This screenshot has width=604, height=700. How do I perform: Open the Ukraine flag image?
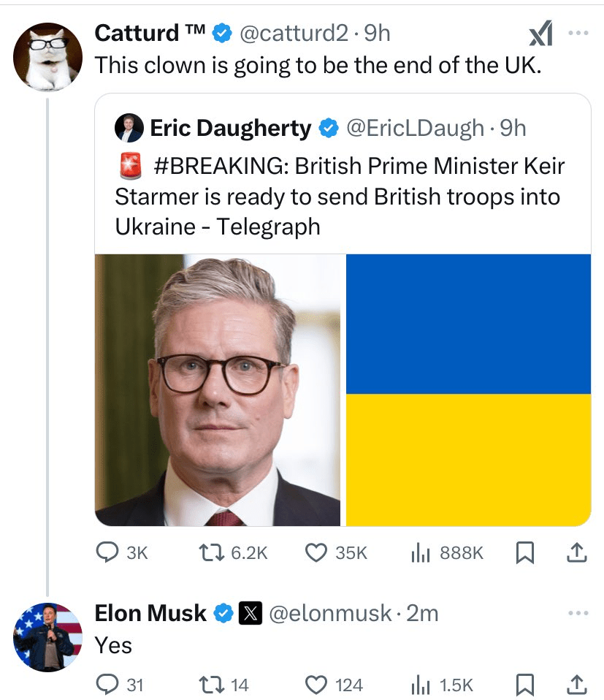[468, 389]
